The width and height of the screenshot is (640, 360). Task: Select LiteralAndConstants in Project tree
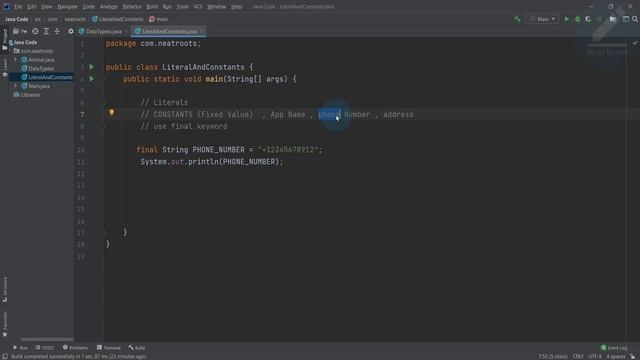pyautogui.click(x=47, y=77)
